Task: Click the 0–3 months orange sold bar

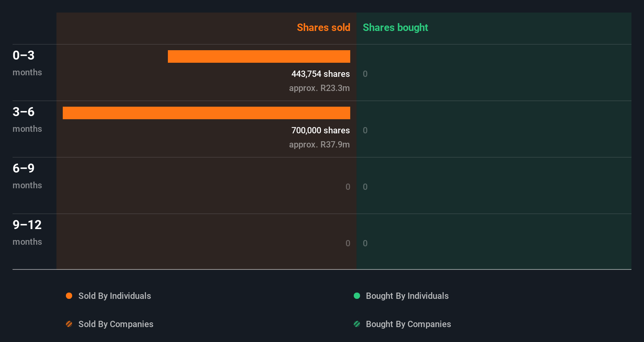Action: (259, 56)
